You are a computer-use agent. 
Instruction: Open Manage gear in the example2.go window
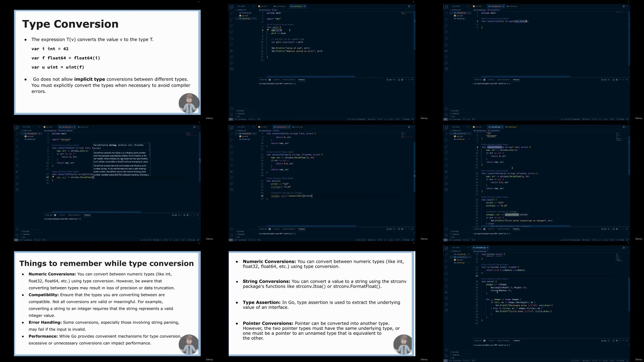coord(446,356)
